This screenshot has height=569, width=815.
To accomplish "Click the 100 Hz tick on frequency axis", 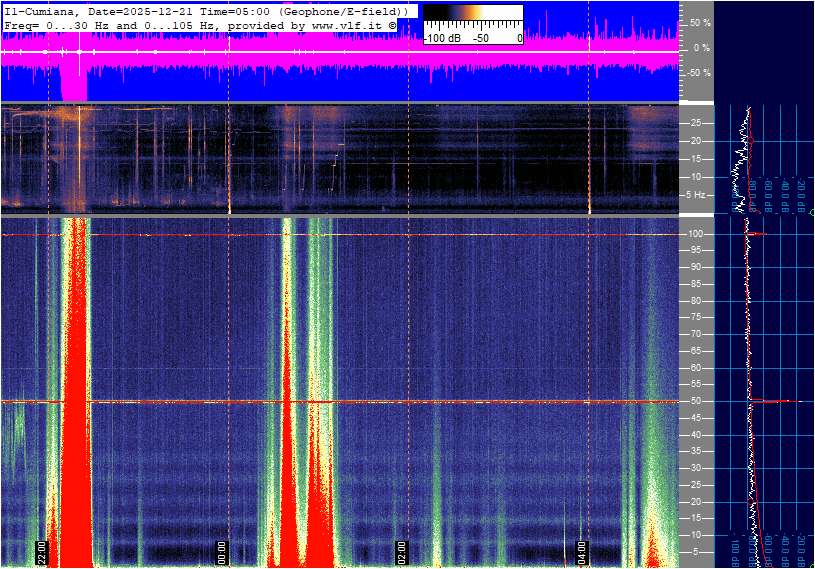I will click(x=693, y=234).
